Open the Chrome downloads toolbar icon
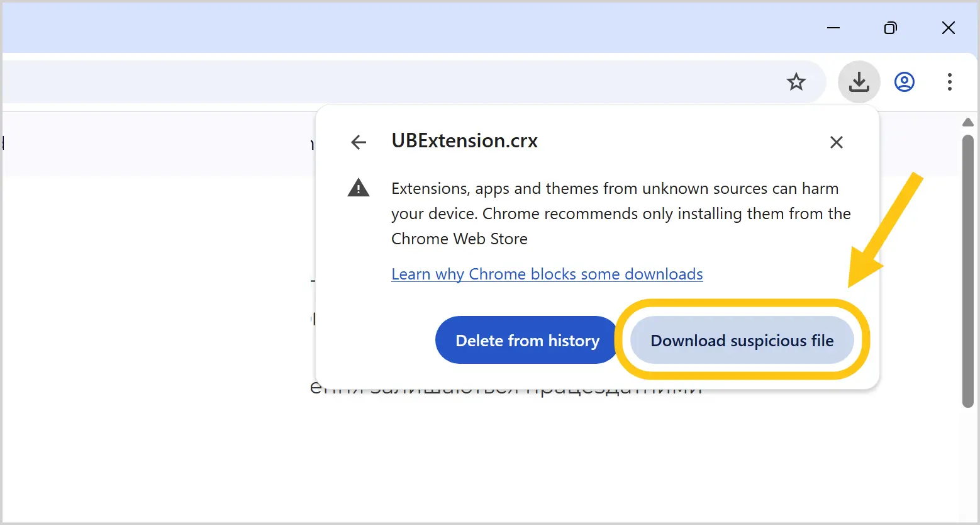Image resolution: width=980 pixels, height=525 pixels. tap(859, 82)
